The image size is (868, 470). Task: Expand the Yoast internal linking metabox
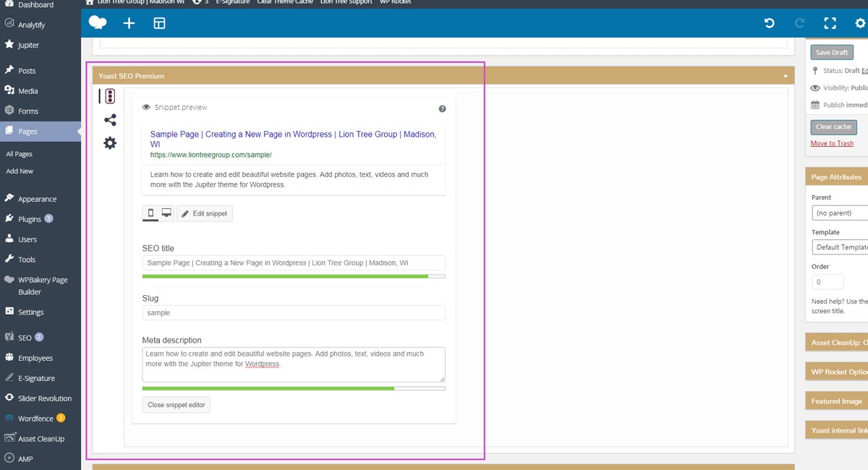click(837, 430)
